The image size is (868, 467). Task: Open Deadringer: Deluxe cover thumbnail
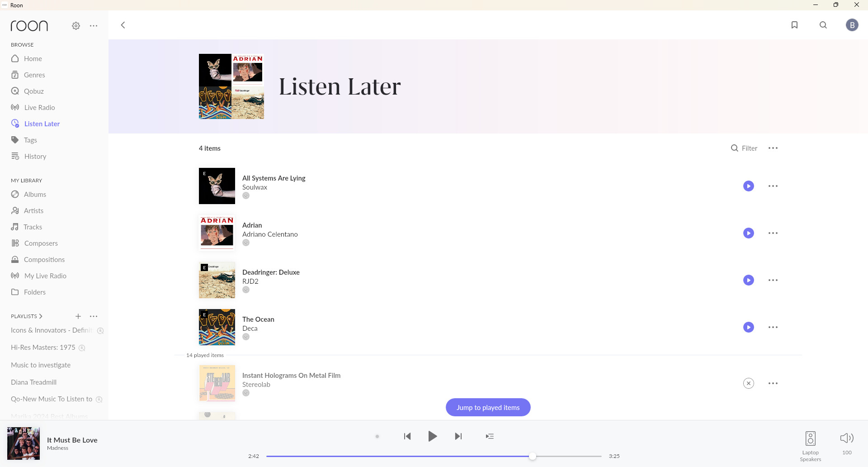click(217, 280)
